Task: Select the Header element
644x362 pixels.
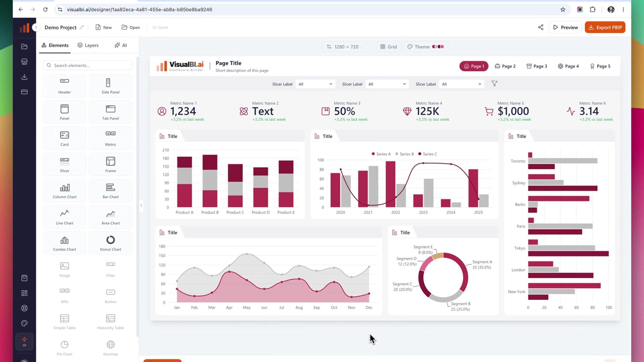Action: 64,86
